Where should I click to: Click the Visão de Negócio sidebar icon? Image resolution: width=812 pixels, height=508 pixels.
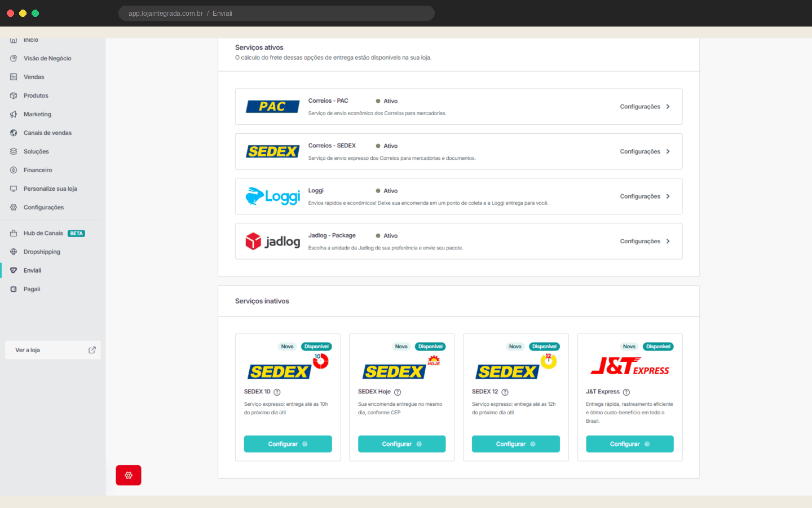tap(14, 58)
